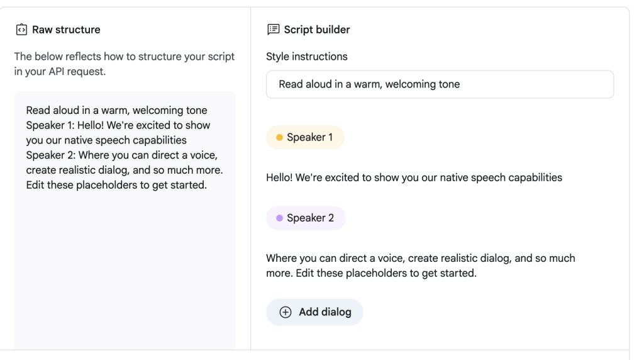Edit Speaker 1's 'Hello! We're excited' dialog line
The height and width of the screenshot is (360, 644).
[414, 177]
